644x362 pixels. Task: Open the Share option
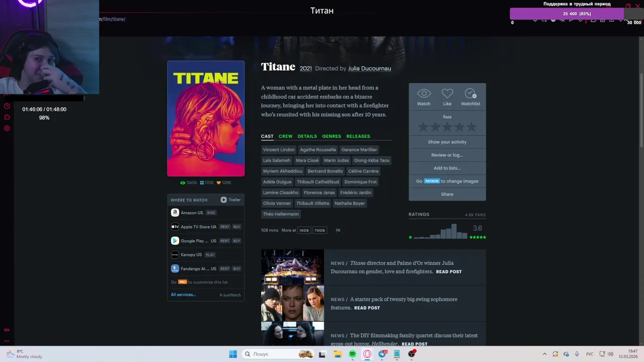pyautogui.click(x=447, y=194)
